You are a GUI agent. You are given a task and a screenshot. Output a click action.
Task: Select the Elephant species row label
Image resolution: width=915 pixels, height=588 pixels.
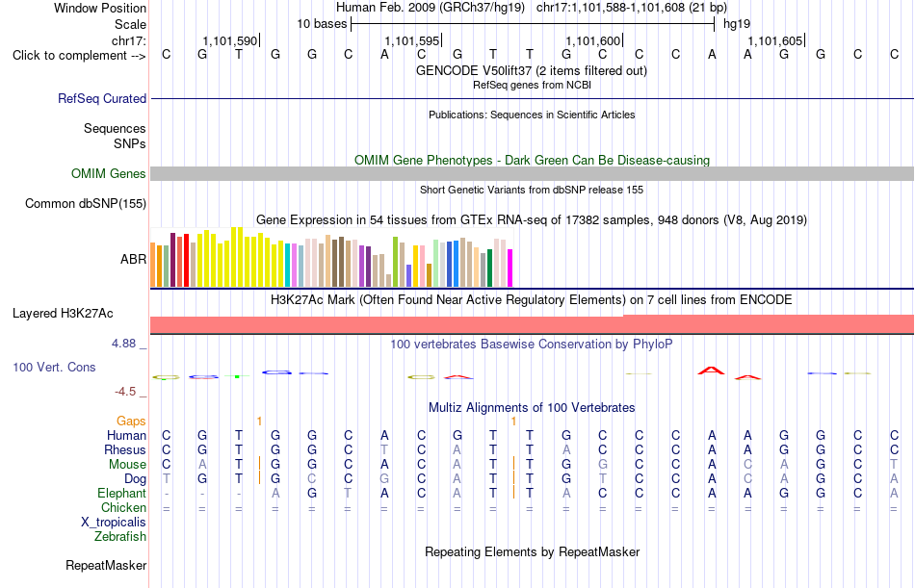click(122, 493)
